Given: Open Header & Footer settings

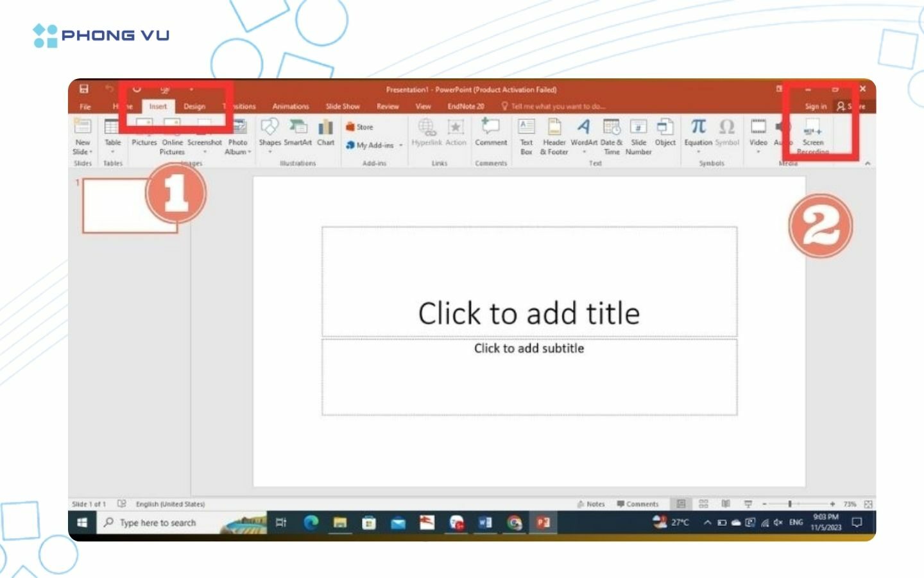Looking at the screenshot, I should click(554, 137).
